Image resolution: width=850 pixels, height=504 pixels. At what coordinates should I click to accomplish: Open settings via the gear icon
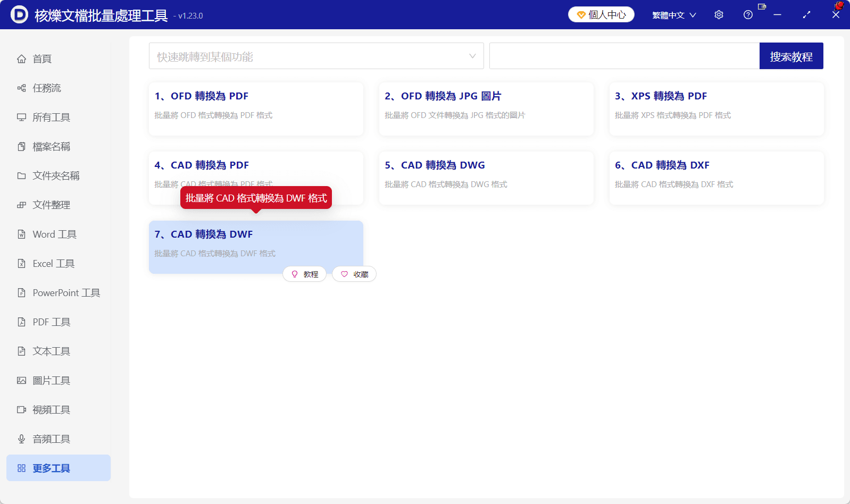(x=719, y=15)
